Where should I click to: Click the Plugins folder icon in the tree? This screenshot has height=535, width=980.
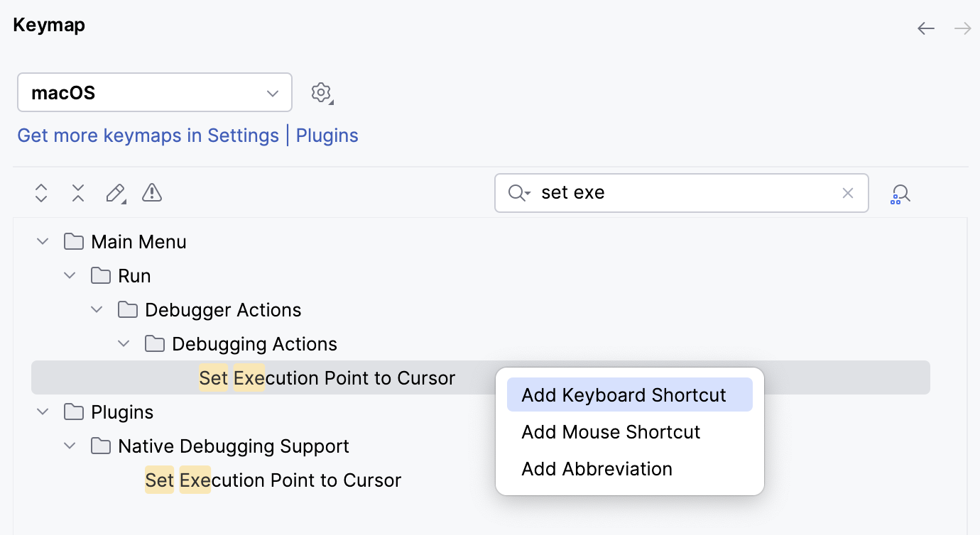pyautogui.click(x=73, y=412)
